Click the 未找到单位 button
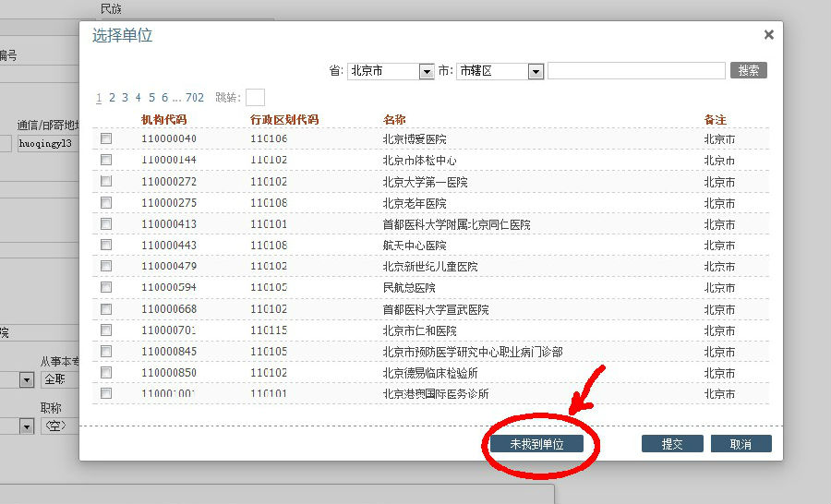 (537, 444)
